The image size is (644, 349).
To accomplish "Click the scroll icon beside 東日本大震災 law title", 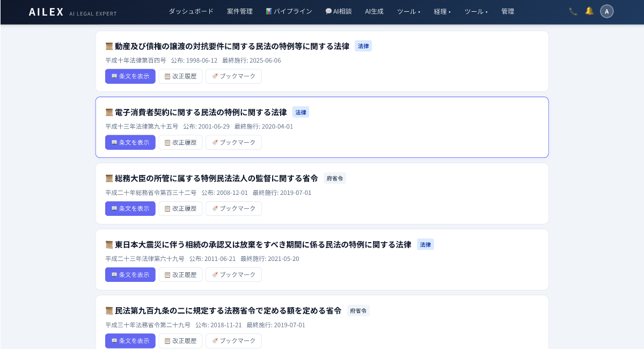I will (109, 244).
